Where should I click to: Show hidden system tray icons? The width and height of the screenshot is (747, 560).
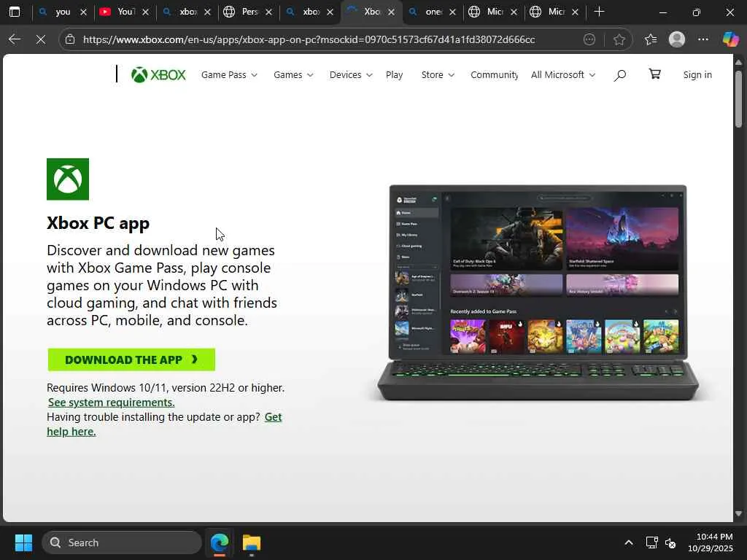click(629, 542)
